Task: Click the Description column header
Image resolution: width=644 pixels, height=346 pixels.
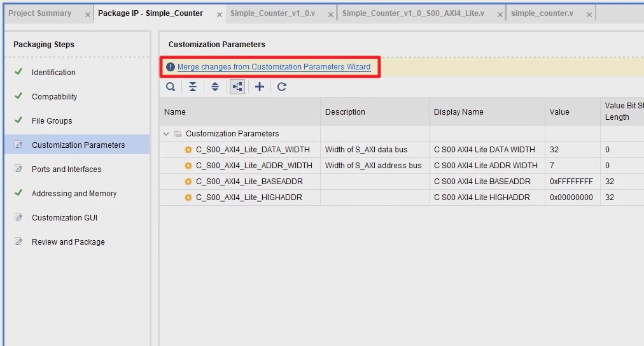Action: (375, 112)
